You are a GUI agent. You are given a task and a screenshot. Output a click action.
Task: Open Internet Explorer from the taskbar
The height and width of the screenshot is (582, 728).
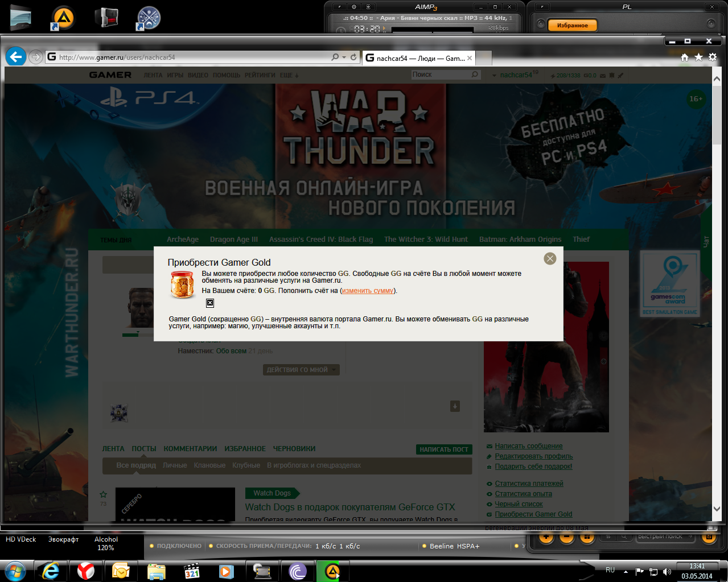point(50,571)
